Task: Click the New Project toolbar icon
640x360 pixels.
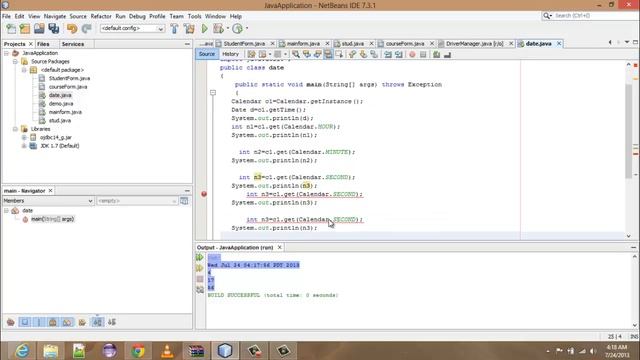Action: point(25,29)
